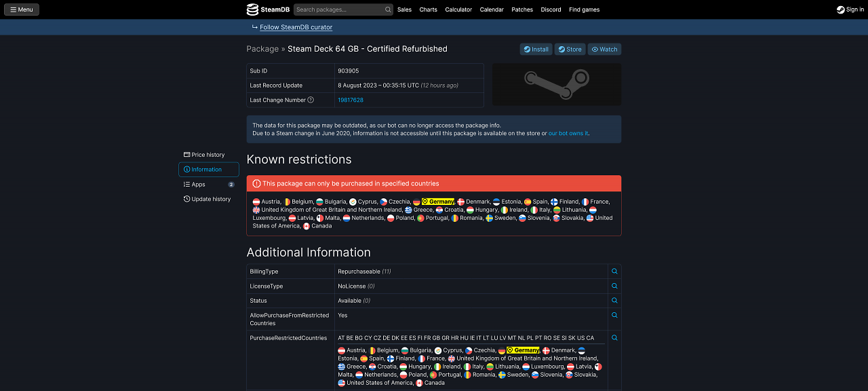Click highlighted Germany in Known restrictions list
This screenshot has height=391, width=868.
pos(437,202)
